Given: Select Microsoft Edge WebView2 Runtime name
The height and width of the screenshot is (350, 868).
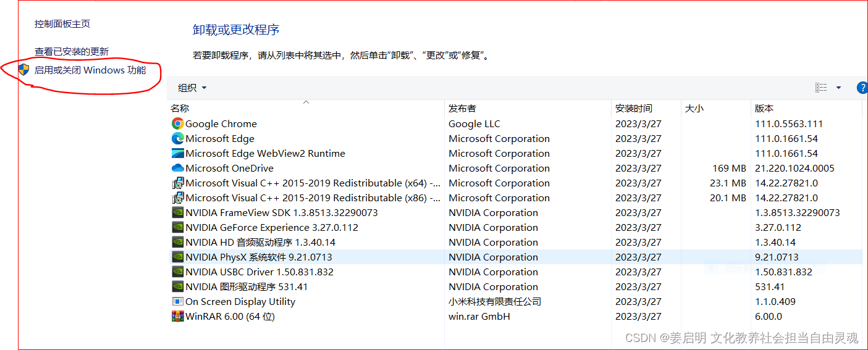Looking at the screenshot, I should point(265,153).
